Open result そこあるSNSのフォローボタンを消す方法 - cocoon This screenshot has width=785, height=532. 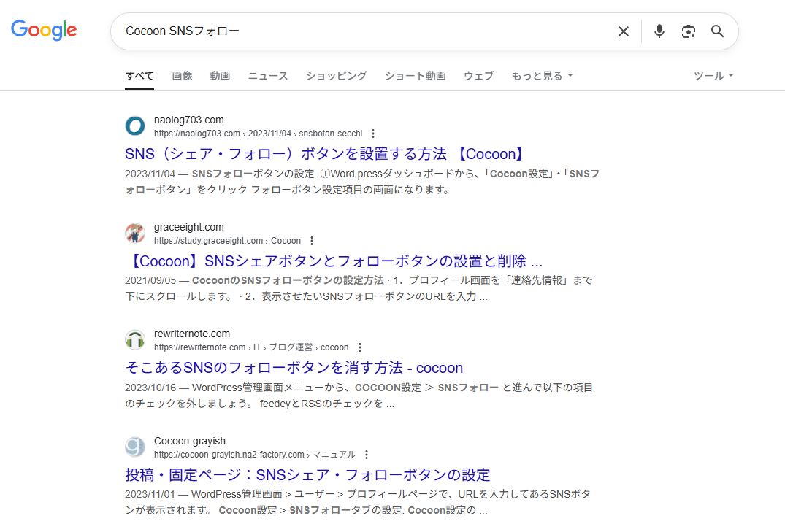coord(294,368)
